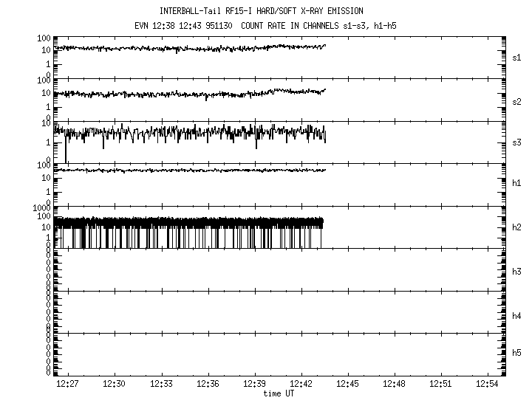Select the s3 channel label
This screenshot has width=532, height=406.
click(516, 141)
